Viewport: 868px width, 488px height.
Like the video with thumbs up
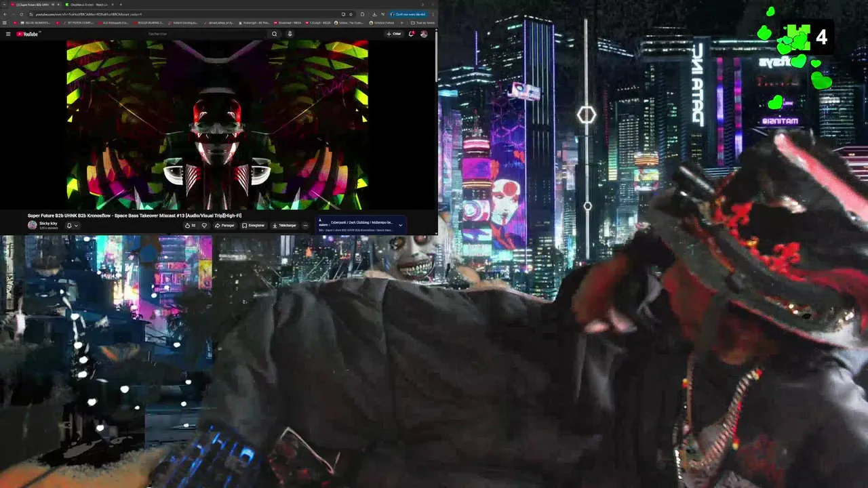click(x=191, y=226)
